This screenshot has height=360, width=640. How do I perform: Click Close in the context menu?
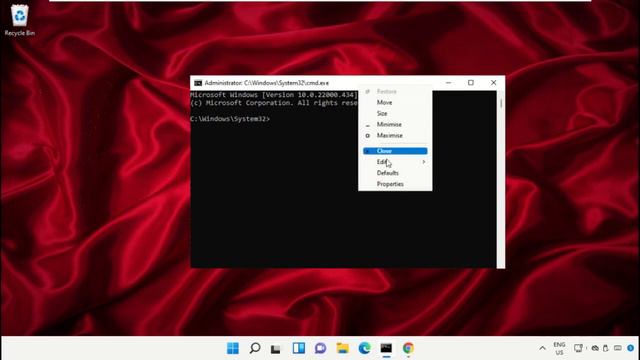click(x=395, y=151)
